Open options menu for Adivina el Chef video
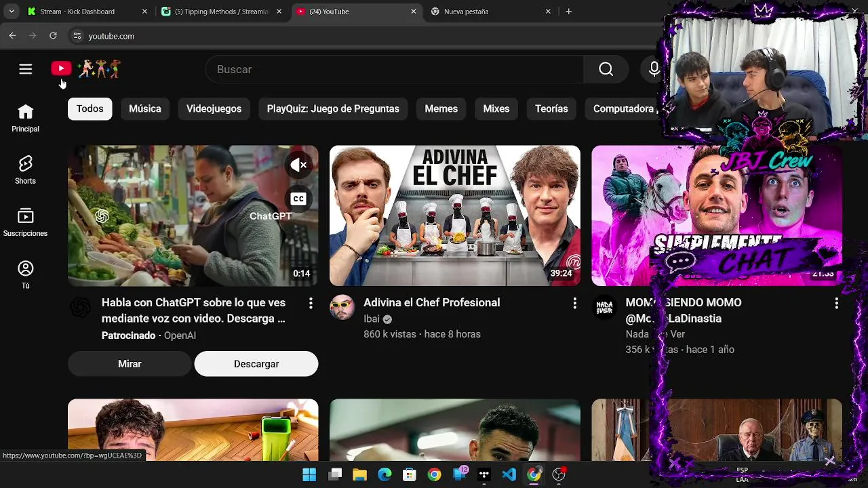The width and height of the screenshot is (868, 488). (x=574, y=303)
